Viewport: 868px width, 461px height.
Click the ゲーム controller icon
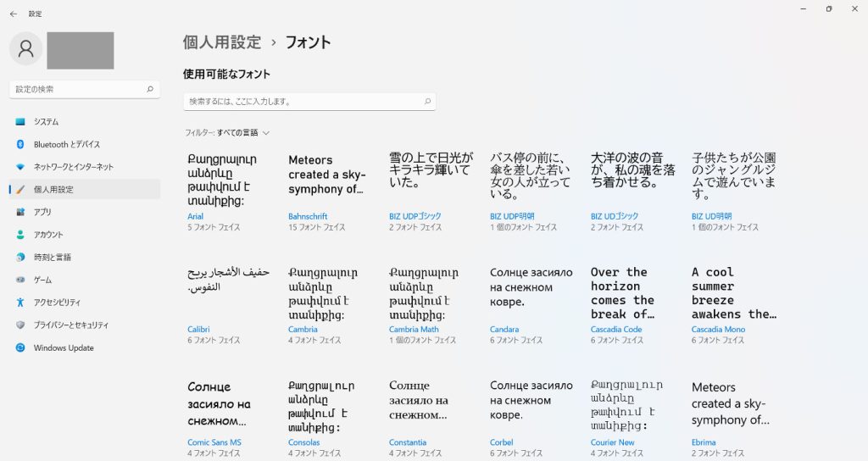(x=20, y=280)
